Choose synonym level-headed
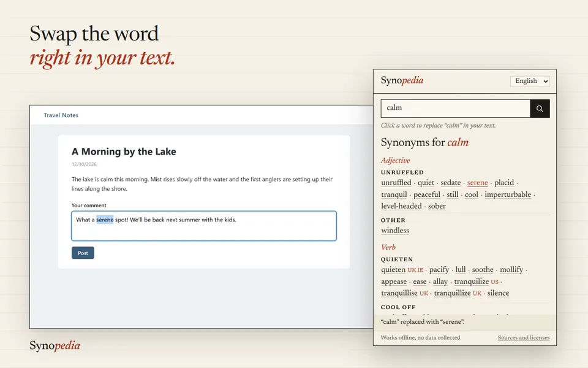588x368 pixels. point(401,206)
